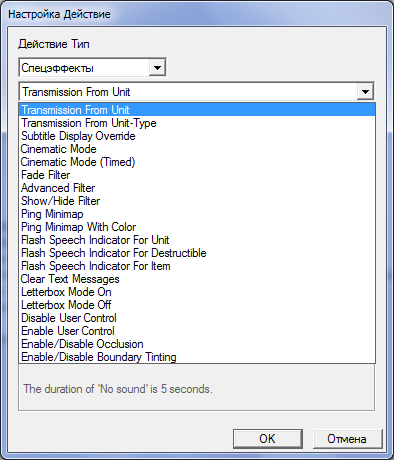394x460 pixels.
Task: Collapse the Transmission From Unit combo box arrow
Action: [x=365, y=91]
